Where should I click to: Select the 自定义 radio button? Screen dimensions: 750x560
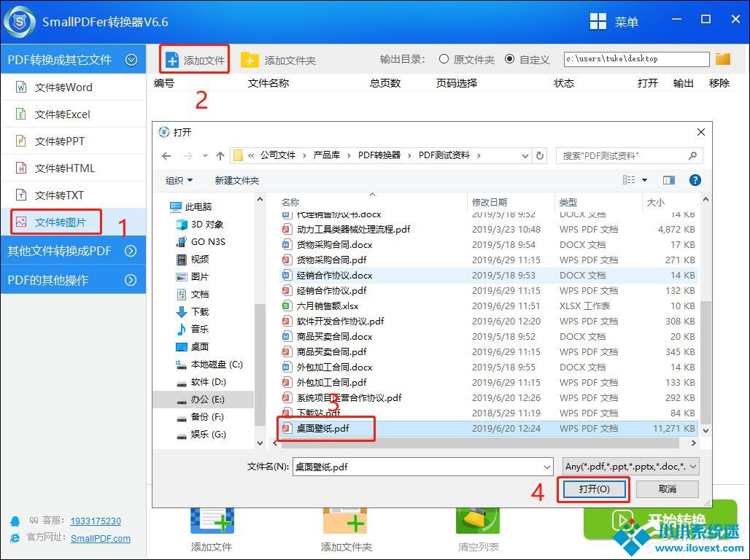(509, 59)
